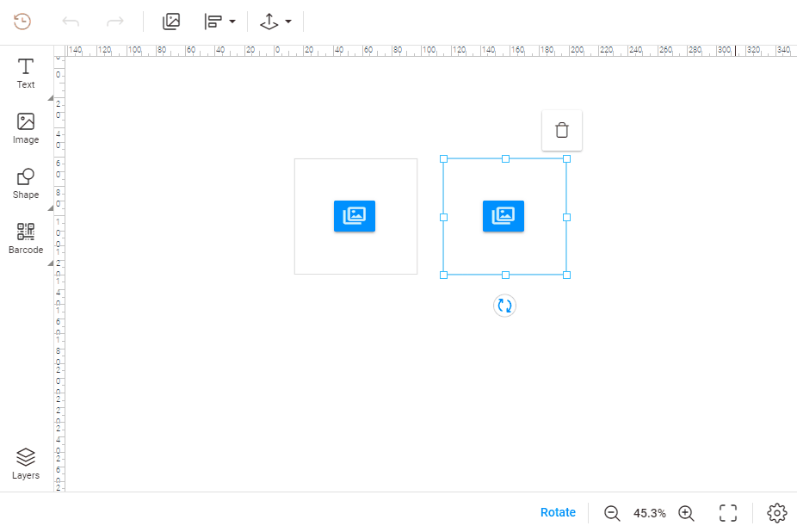Click the rotate handle below selected frame
Screen dimensions: 797x532
[504, 306]
